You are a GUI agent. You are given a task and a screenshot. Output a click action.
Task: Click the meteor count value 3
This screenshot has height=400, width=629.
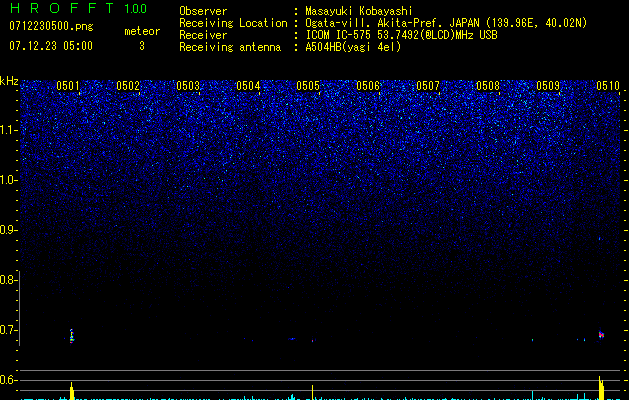(142, 46)
